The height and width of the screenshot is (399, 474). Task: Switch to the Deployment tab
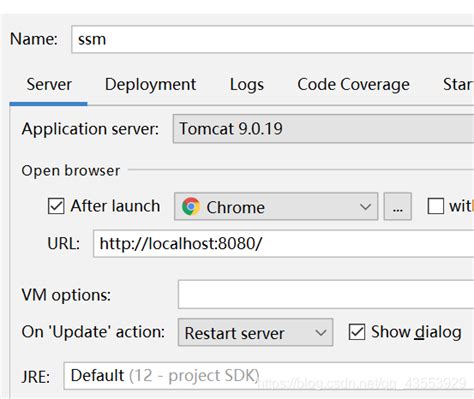point(150,85)
